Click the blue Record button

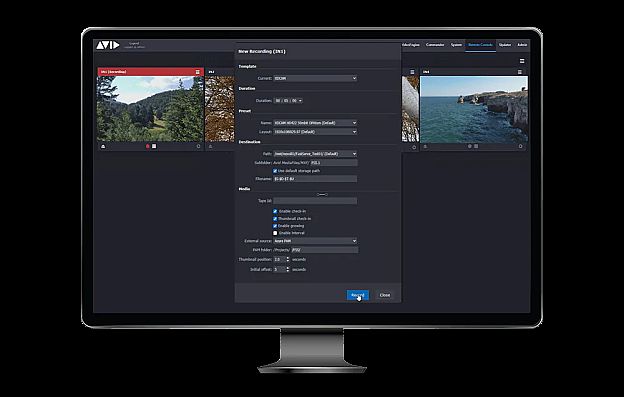click(x=357, y=295)
